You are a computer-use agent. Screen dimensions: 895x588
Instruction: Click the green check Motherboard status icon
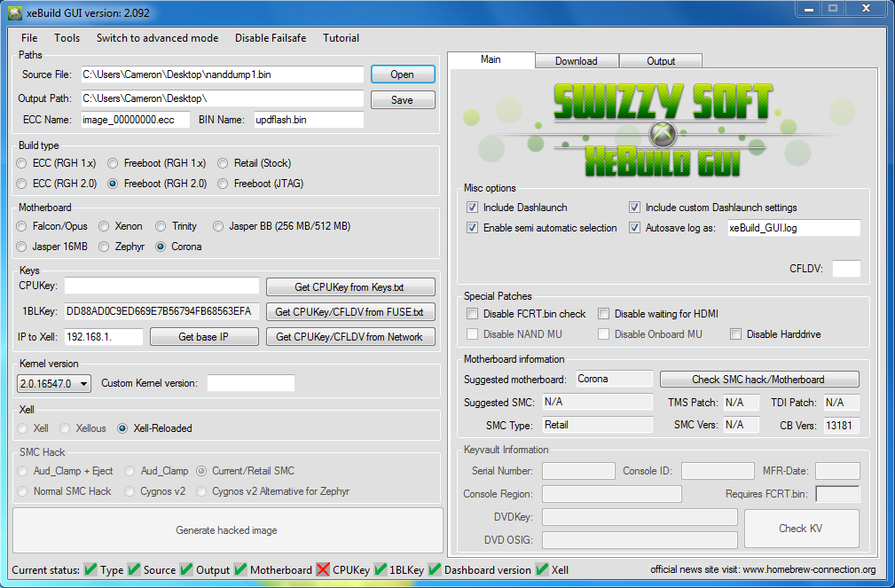click(240, 569)
